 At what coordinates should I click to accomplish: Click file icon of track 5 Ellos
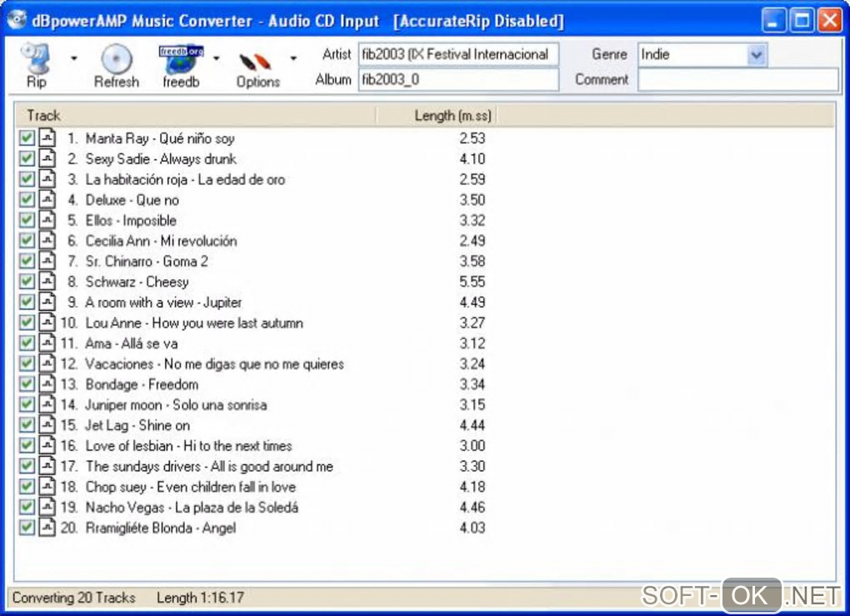click(x=47, y=219)
